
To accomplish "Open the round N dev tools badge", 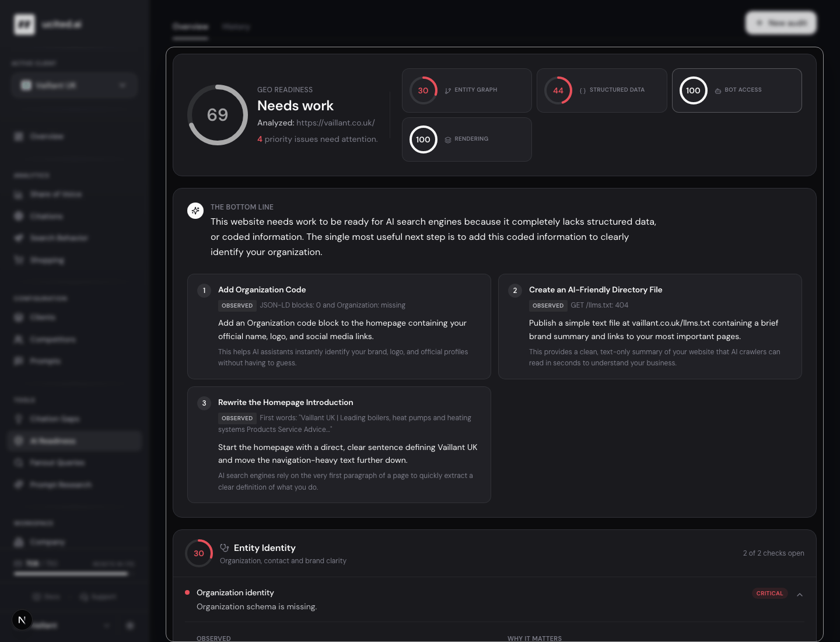I will pyautogui.click(x=22, y=620).
